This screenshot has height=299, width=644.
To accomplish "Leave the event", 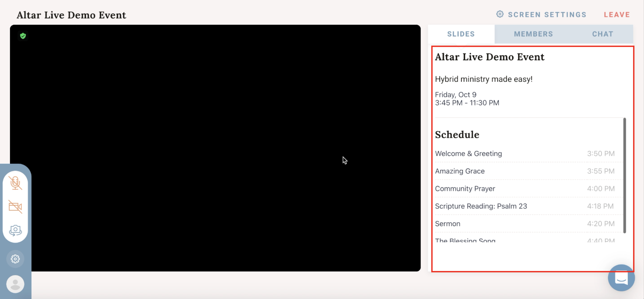I will click(x=617, y=15).
